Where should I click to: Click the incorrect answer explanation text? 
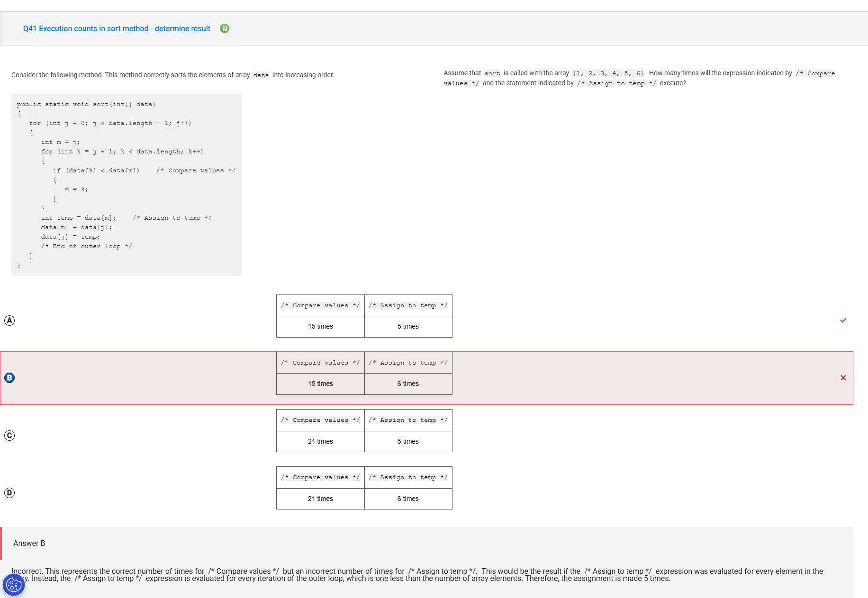pos(417,575)
